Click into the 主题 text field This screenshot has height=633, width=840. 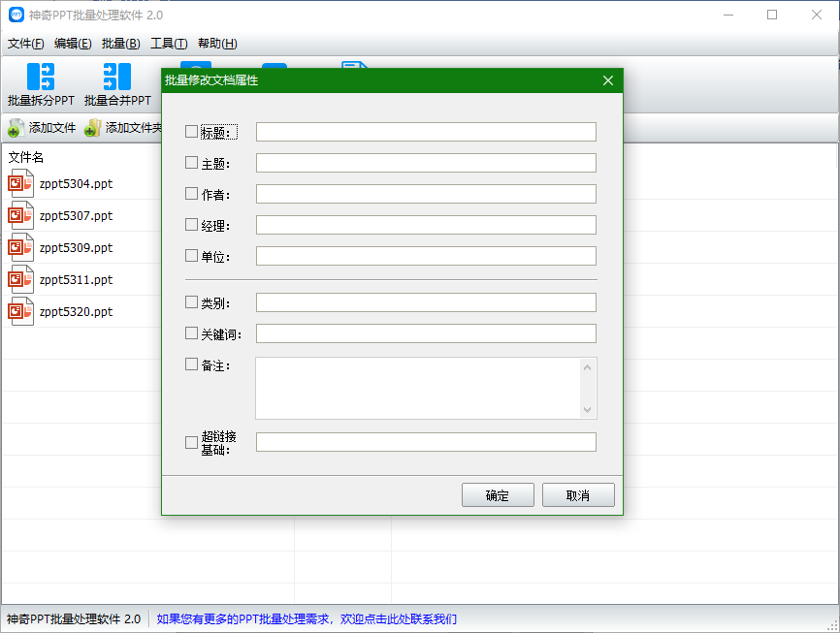point(426,163)
